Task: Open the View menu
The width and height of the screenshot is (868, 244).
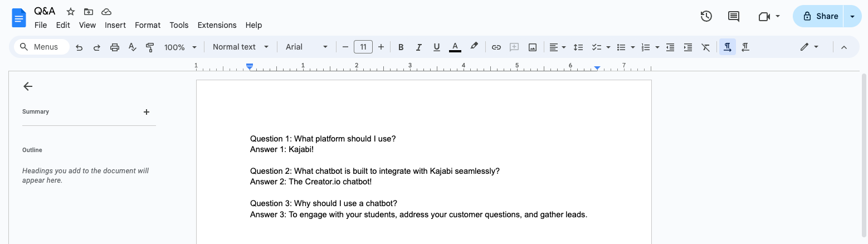Action: tap(87, 25)
